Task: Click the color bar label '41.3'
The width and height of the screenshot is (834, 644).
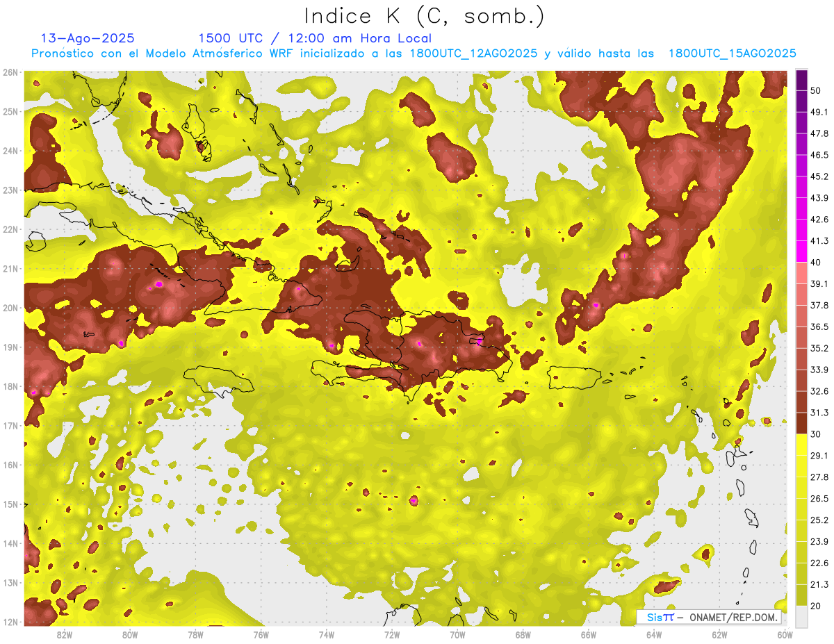Action: point(819,241)
